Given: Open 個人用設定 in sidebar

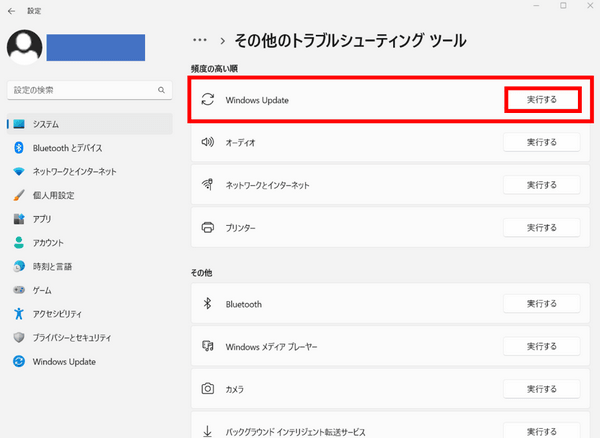Looking at the screenshot, I should 90,195.
